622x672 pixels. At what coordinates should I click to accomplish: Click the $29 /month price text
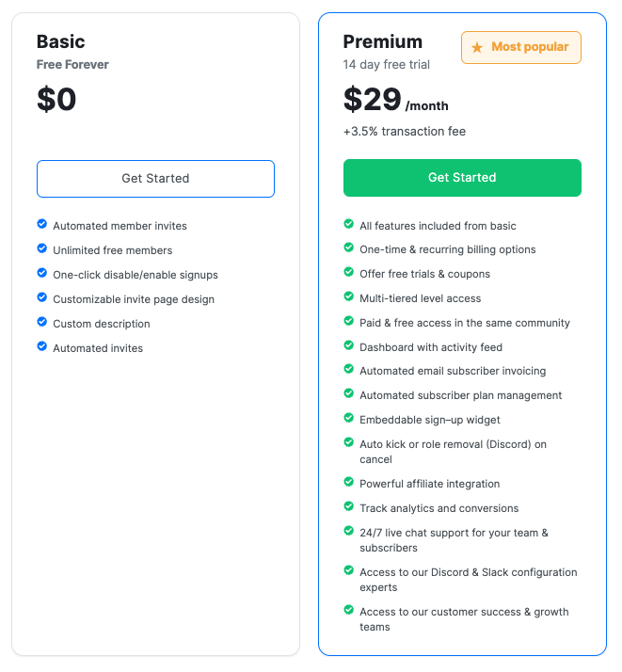(395, 100)
